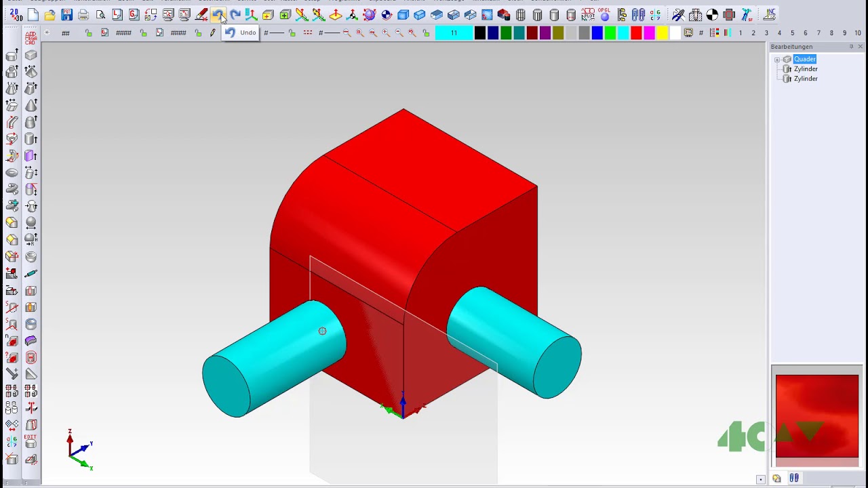The width and height of the screenshot is (868, 488).
Task: Select the eraser delete tool
Action: coord(201,15)
